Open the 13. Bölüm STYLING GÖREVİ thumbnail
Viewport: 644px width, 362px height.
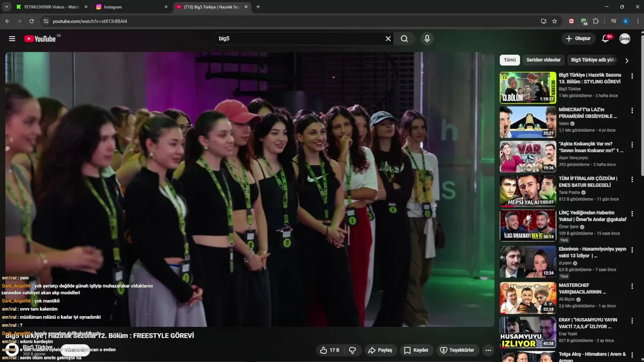pyautogui.click(x=528, y=87)
